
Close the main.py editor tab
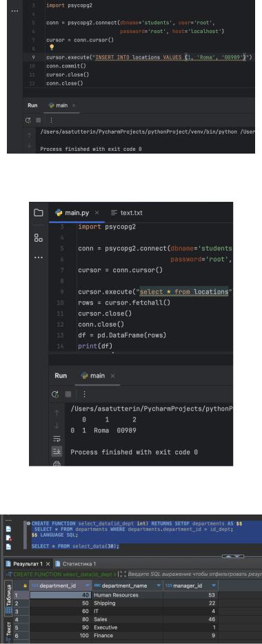[x=97, y=213]
